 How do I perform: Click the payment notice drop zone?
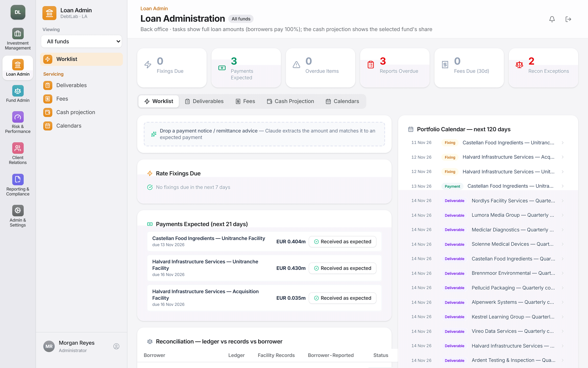click(264, 134)
